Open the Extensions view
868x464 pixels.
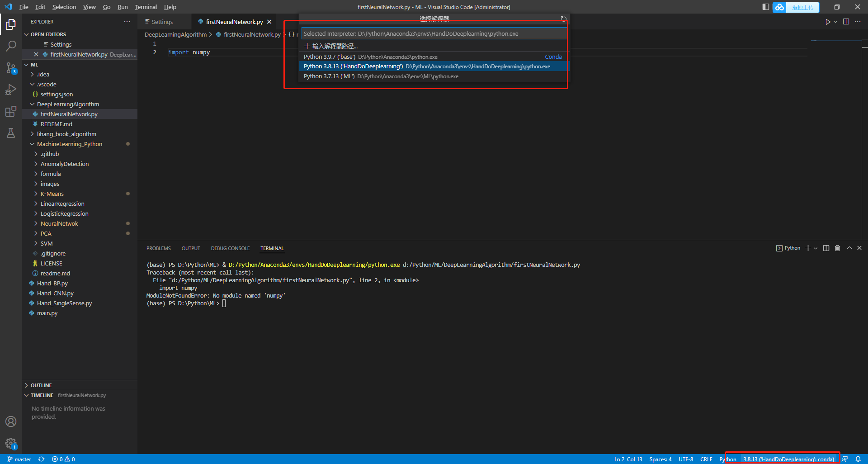tap(11, 111)
